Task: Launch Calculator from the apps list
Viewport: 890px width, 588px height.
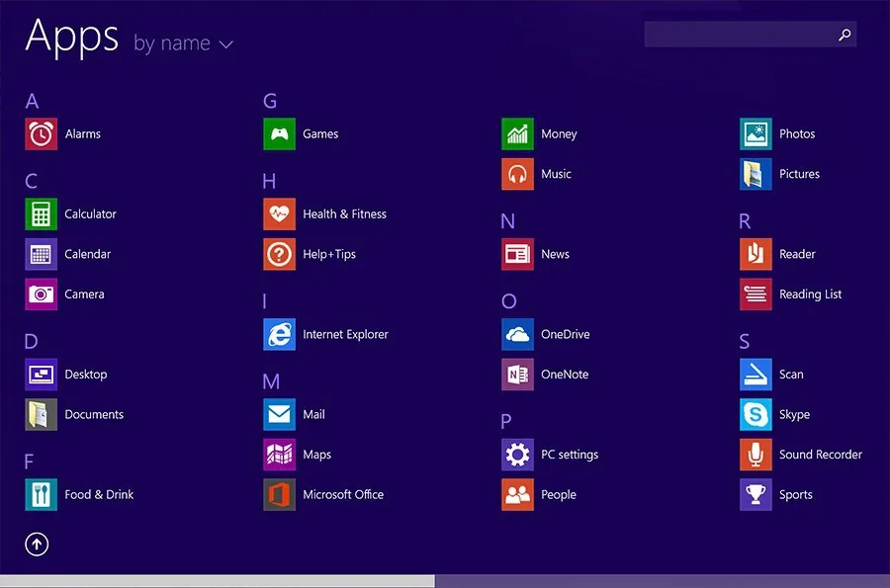Action: pyautogui.click(x=41, y=213)
